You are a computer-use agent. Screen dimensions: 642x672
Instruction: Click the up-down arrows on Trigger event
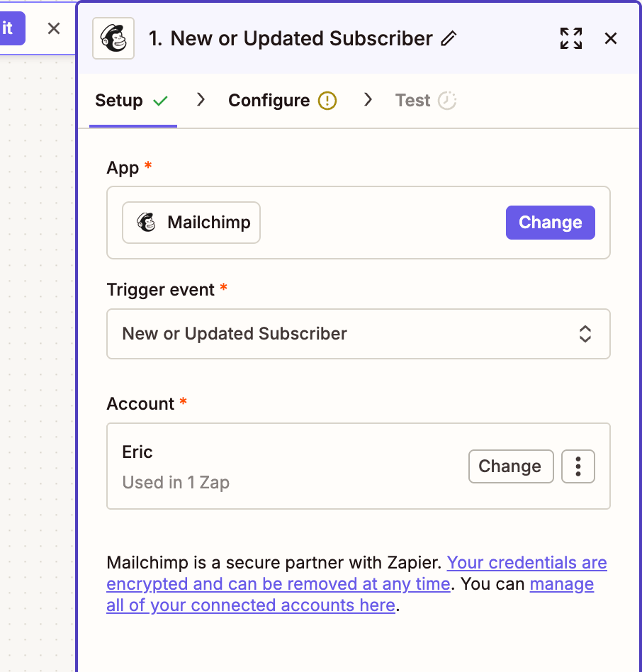tap(585, 334)
